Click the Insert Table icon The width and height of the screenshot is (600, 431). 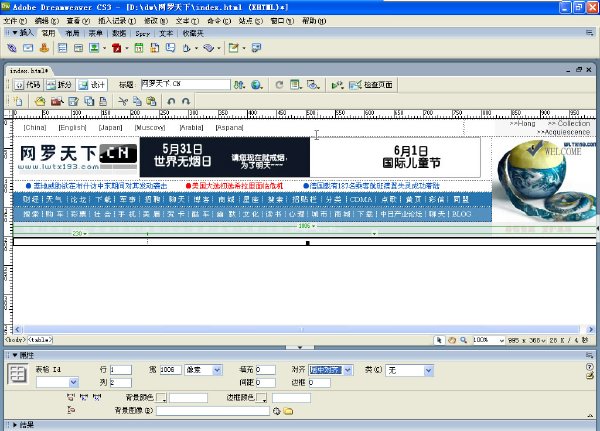62,48
